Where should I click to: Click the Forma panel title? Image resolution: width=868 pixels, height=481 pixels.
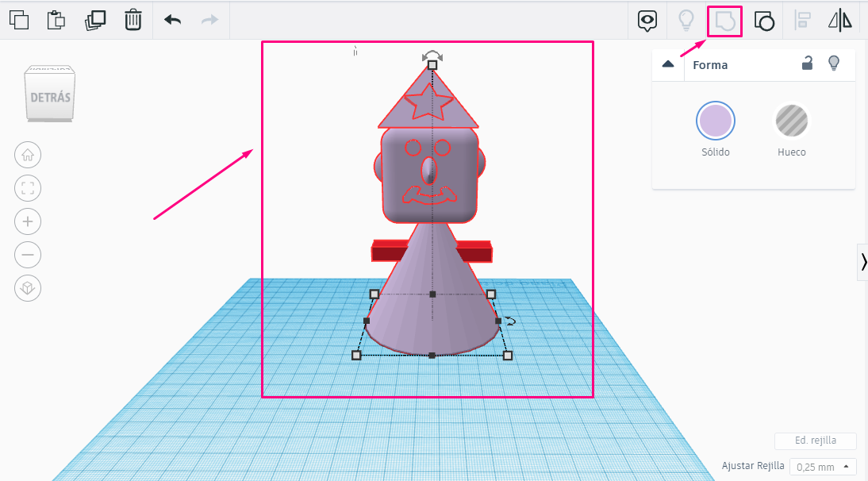710,65
